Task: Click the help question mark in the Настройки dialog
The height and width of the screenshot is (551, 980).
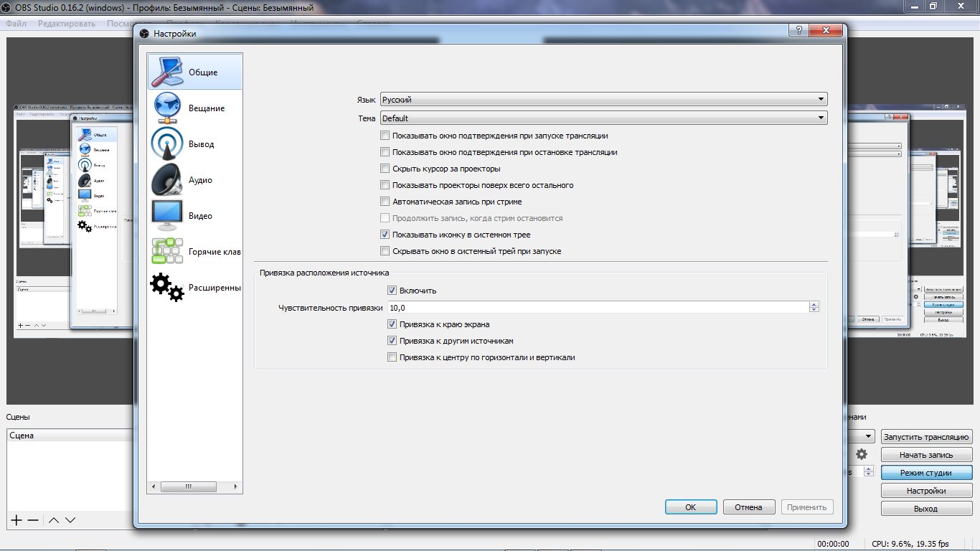Action: click(799, 31)
